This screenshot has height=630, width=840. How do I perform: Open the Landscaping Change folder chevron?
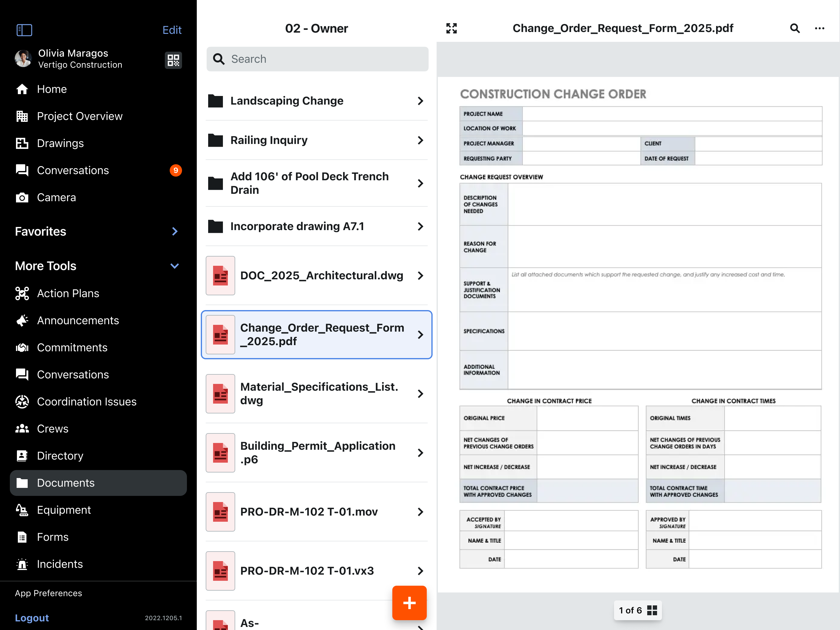(420, 101)
